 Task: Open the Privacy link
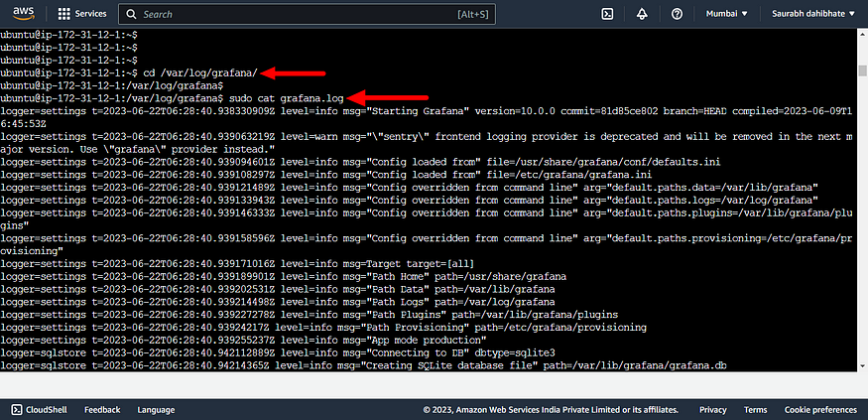[x=713, y=410]
